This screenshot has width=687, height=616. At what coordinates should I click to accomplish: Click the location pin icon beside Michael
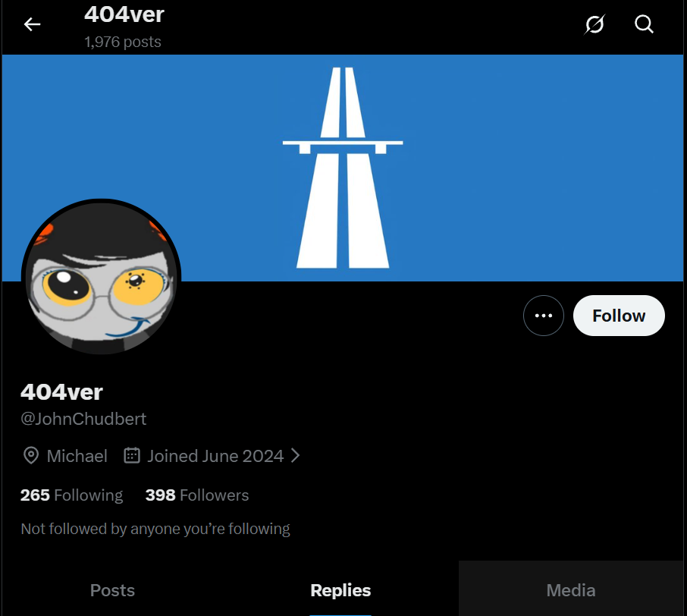30,455
